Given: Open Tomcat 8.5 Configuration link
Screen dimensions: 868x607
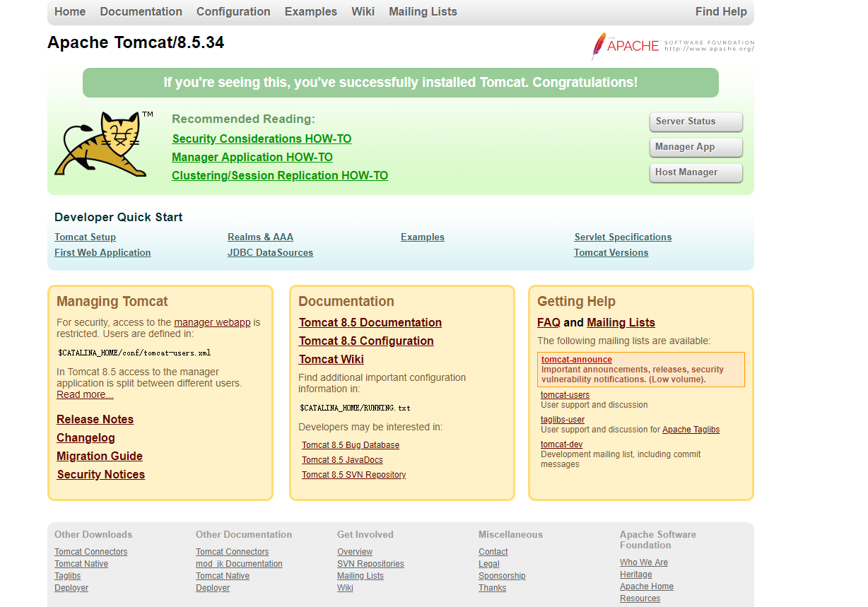Looking at the screenshot, I should tap(366, 341).
